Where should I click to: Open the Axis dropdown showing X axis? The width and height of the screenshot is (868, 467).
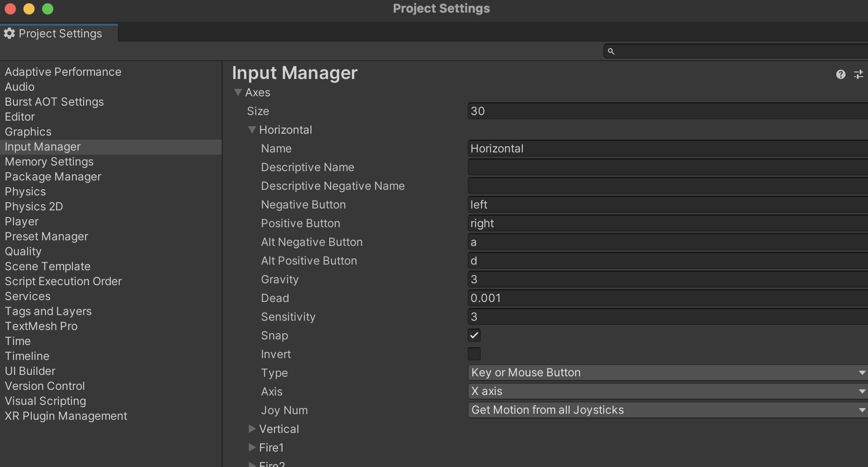tap(668, 391)
